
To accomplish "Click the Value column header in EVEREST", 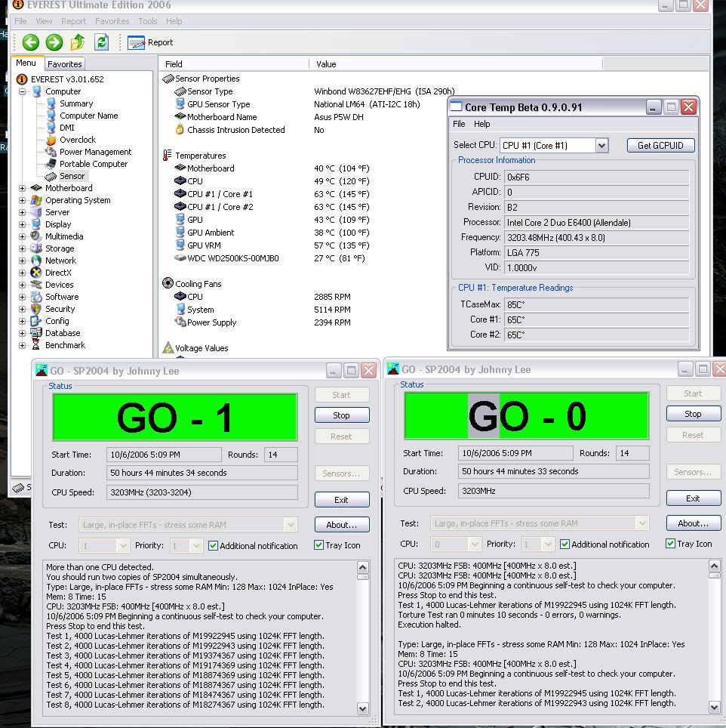I will coord(456,64).
